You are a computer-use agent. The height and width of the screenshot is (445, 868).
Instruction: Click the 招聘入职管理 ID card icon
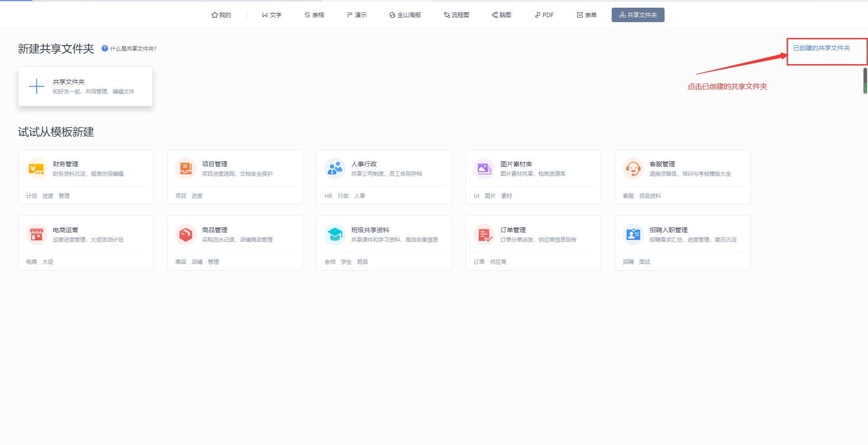point(633,234)
